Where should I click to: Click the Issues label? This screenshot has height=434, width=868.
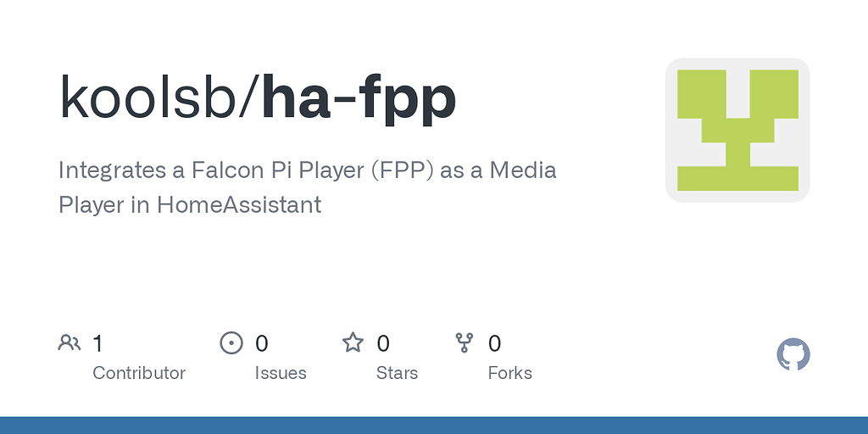pos(281,373)
